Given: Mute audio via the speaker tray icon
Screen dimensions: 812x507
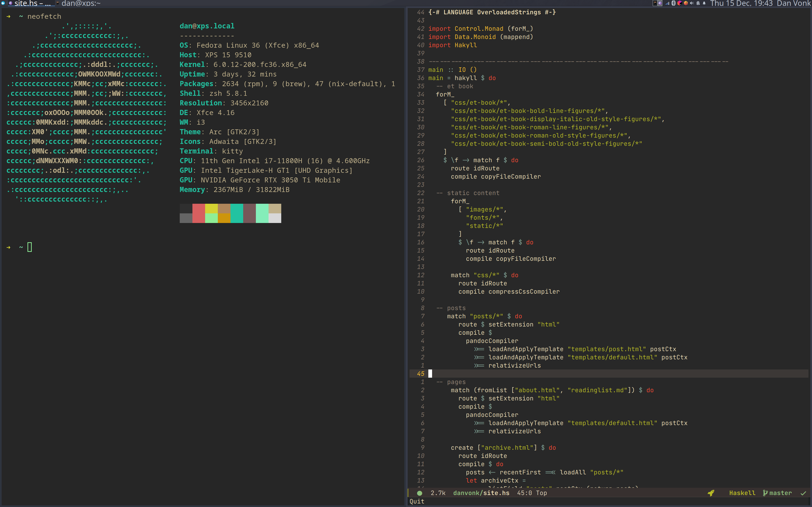Looking at the screenshot, I should (692, 3).
